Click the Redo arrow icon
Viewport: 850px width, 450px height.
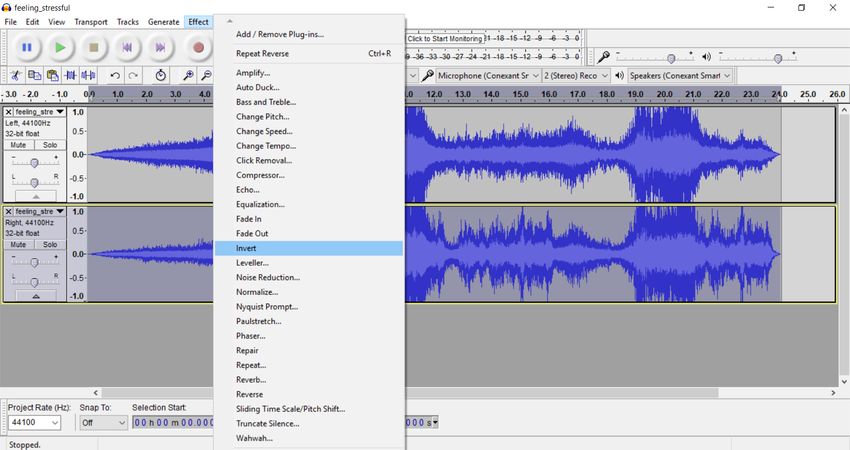coord(133,75)
